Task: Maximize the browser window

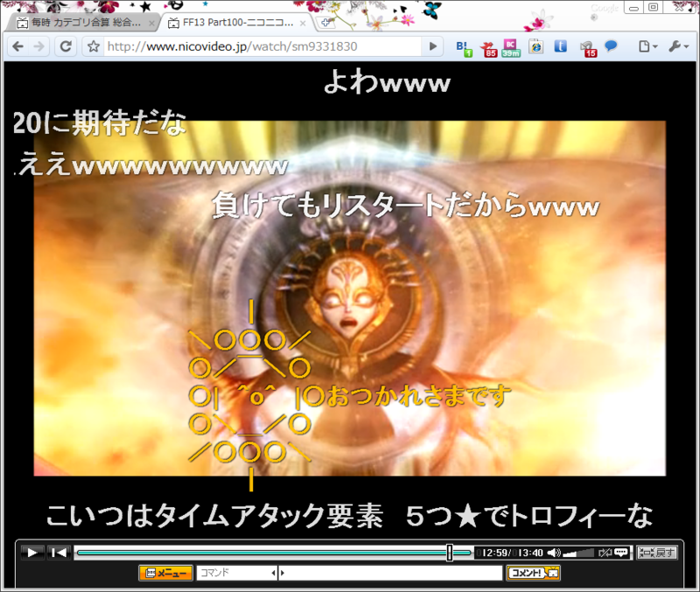Action: click(x=653, y=8)
